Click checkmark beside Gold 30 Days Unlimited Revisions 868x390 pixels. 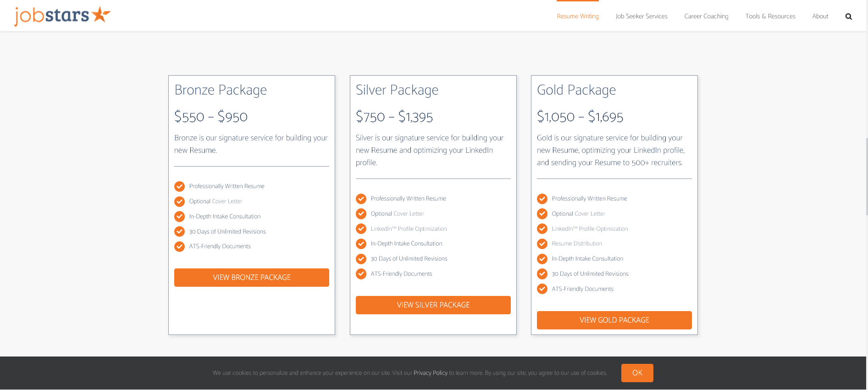(x=542, y=274)
